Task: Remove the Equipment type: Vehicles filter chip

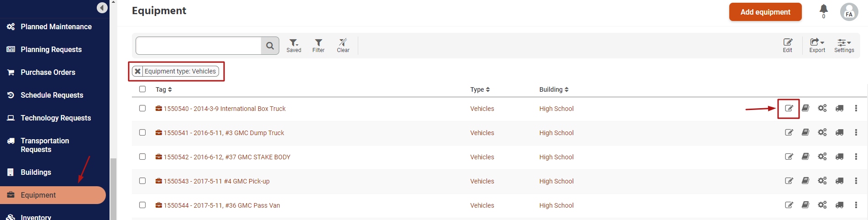Action: tap(137, 71)
